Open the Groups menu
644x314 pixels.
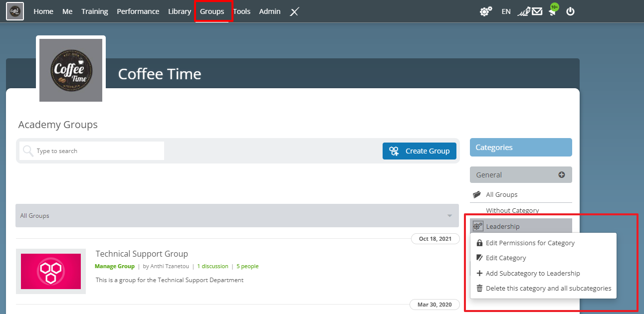pos(212,11)
